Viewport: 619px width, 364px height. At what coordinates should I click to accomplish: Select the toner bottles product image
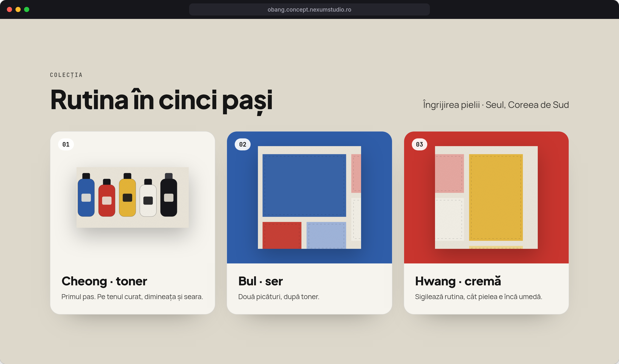pos(133,197)
